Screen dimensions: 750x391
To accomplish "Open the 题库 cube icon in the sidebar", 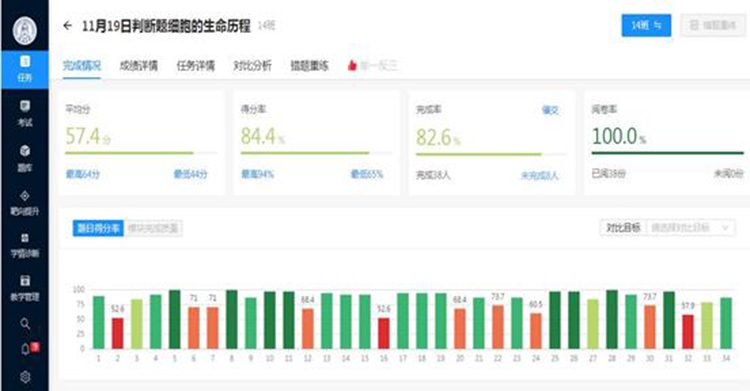I will (25, 151).
